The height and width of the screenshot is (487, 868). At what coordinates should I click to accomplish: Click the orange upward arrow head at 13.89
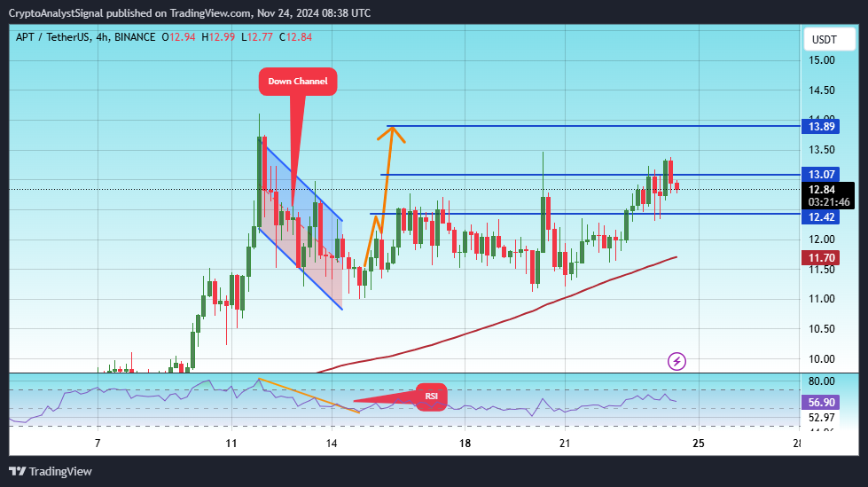click(x=392, y=134)
